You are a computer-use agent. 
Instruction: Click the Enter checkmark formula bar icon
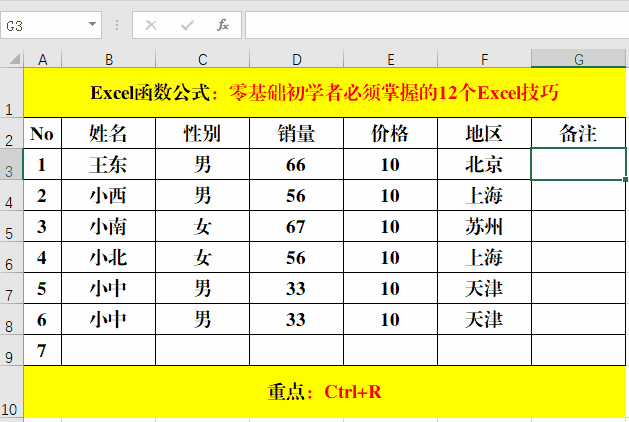coord(187,25)
